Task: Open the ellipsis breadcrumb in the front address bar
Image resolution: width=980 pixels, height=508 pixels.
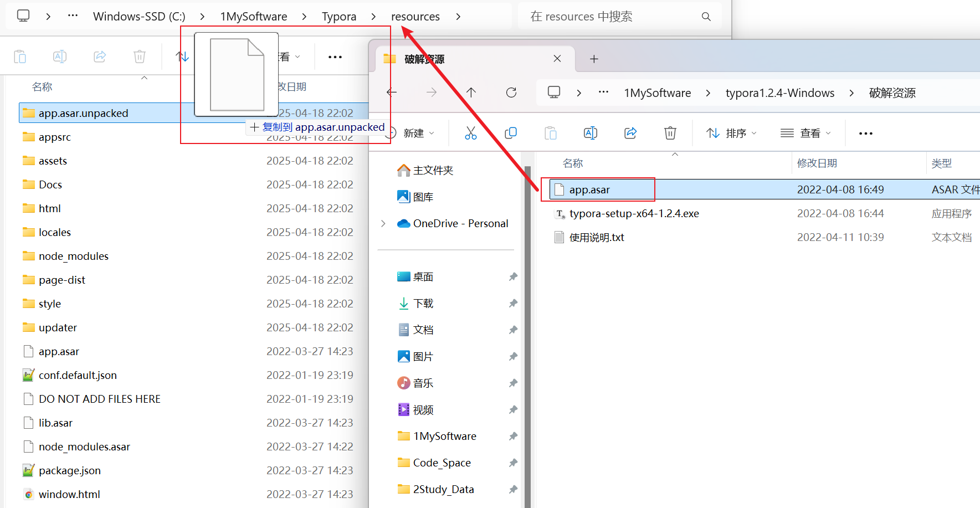Action: point(603,93)
